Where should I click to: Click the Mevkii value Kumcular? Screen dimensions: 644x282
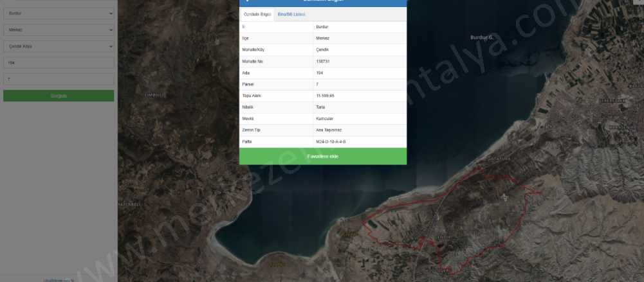click(324, 119)
